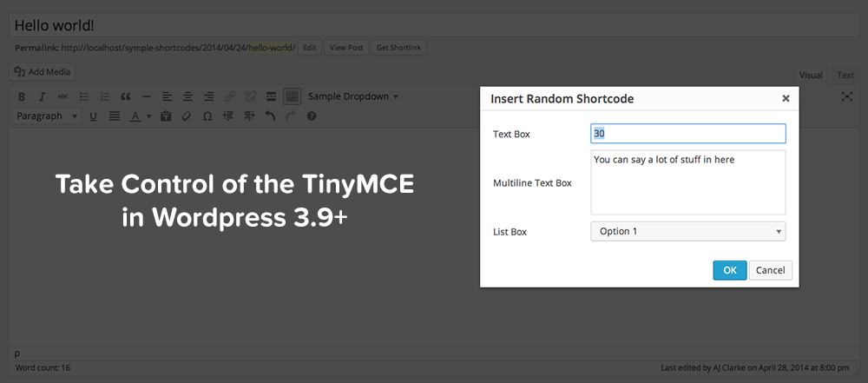This screenshot has height=383, width=868.
Task: Open the text color picker arrow
Action: click(148, 116)
